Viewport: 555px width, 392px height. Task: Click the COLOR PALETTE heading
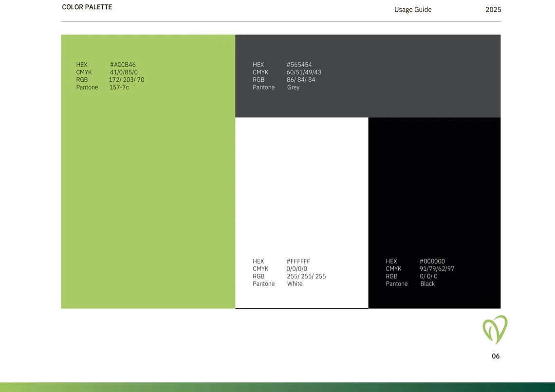tap(87, 7)
